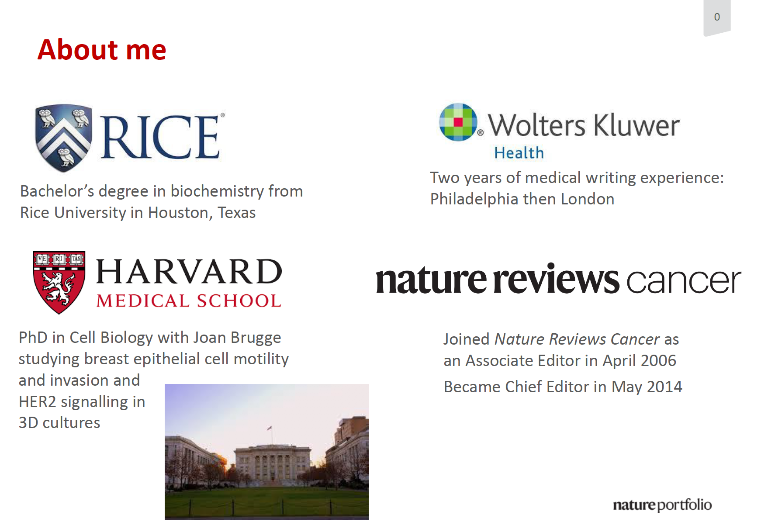Click the Health label under Wolters Kluwer
This screenshot has height=532, width=768.
pos(519,153)
